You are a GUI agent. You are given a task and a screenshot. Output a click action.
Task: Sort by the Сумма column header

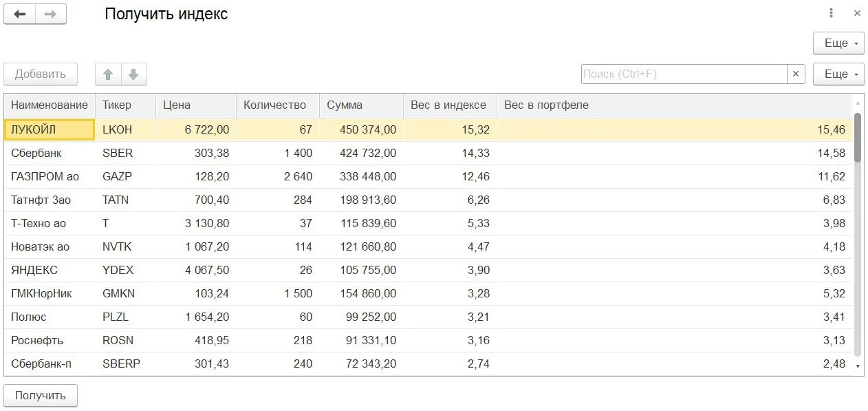[361, 105]
